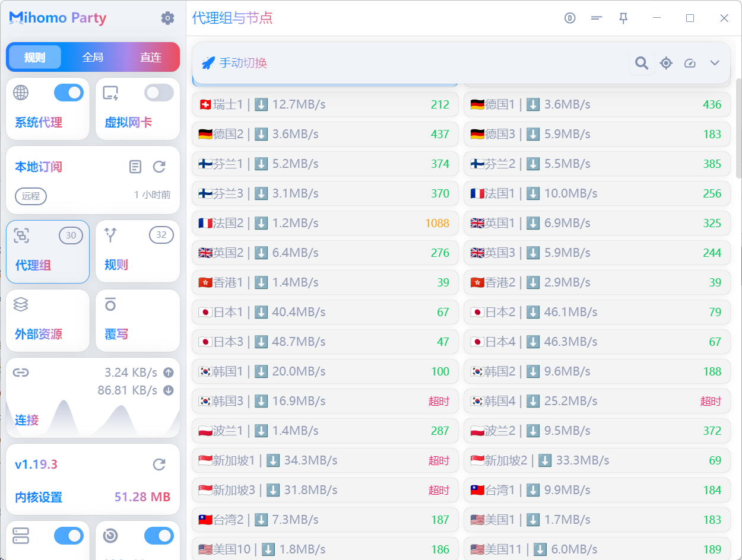
Task: Switch to 全局 mode tab
Action: [x=93, y=58]
